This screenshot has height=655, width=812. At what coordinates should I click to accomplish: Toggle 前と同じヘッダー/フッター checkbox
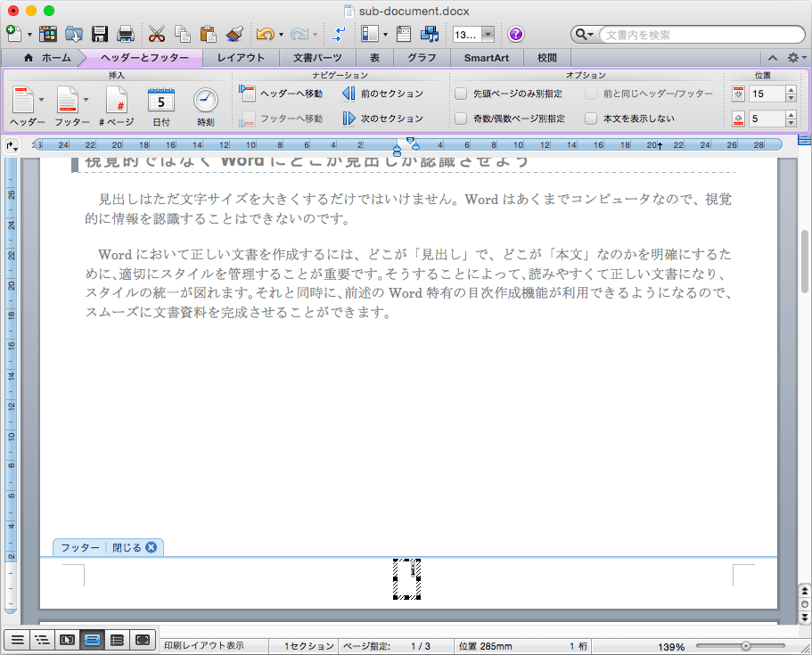[x=591, y=94]
